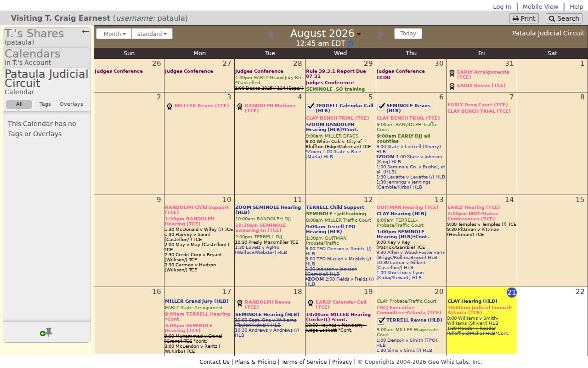The width and height of the screenshot is (588, 368).
Task: Click the ribbon icon beside EARLY Calendar Call
Action: pos(311,303)
